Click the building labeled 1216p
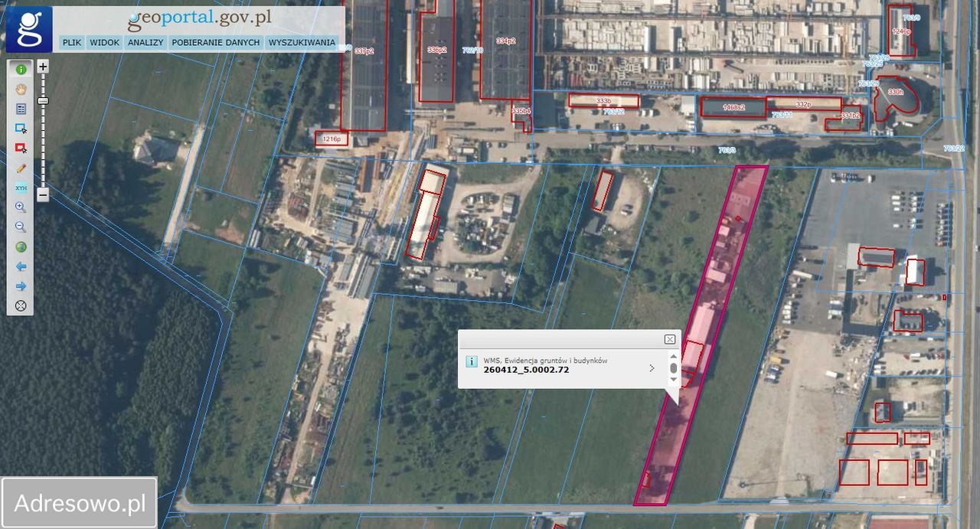Image resolution: width=980 pixels, height=529 pixels. (332, 139)
